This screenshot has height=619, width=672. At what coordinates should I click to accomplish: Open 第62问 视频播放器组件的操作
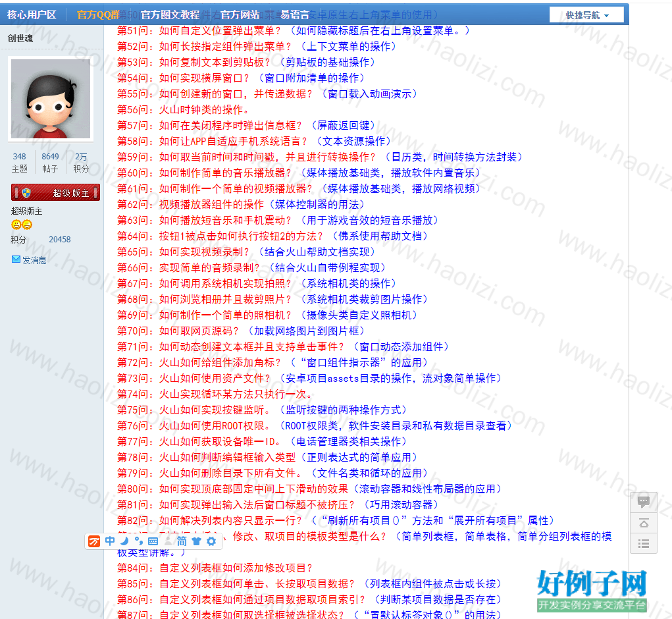[x=241, y=205]
